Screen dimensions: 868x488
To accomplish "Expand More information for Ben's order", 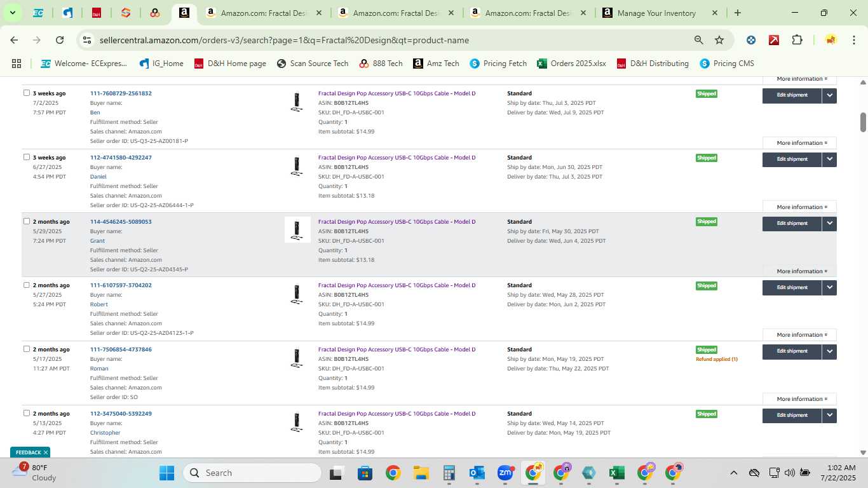I will (799, 143).
